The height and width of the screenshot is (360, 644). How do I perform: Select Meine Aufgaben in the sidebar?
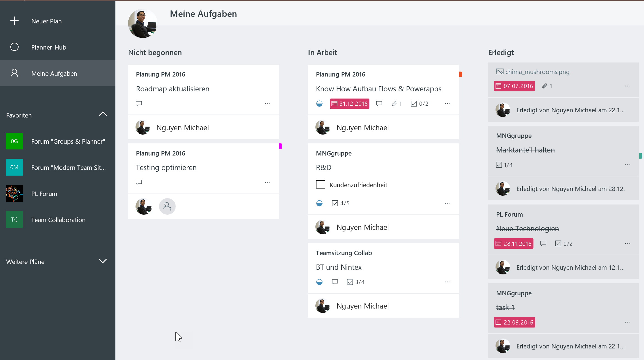pos(54,73)
